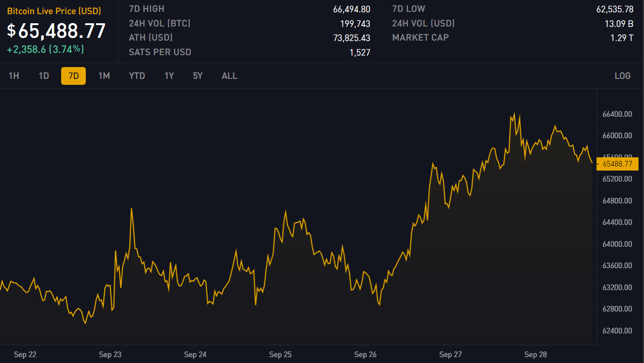
Task: Click the SATS PER USD label
Action: (x=160, y=52)
